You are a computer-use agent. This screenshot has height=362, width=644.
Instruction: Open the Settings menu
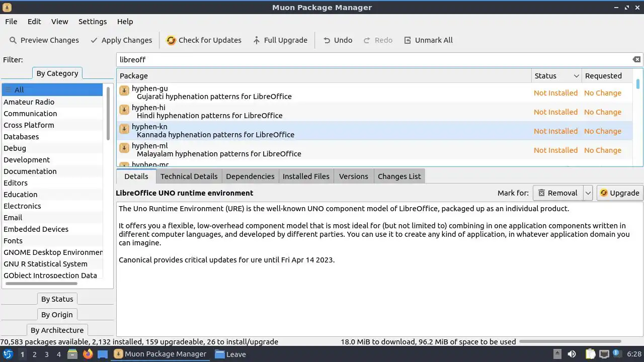click(x=93, y=22)
